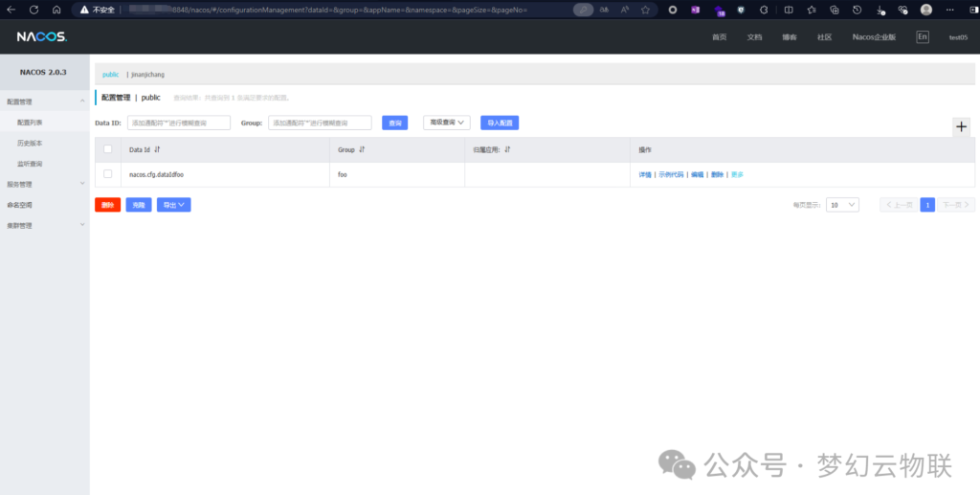
Task: Switch to the public namespace tab
Action: point(111,75)
